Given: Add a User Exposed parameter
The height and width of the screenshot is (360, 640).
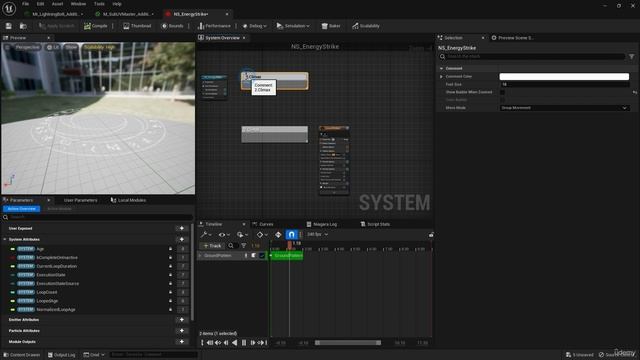Looking at the screenshot, I should 182,229.
